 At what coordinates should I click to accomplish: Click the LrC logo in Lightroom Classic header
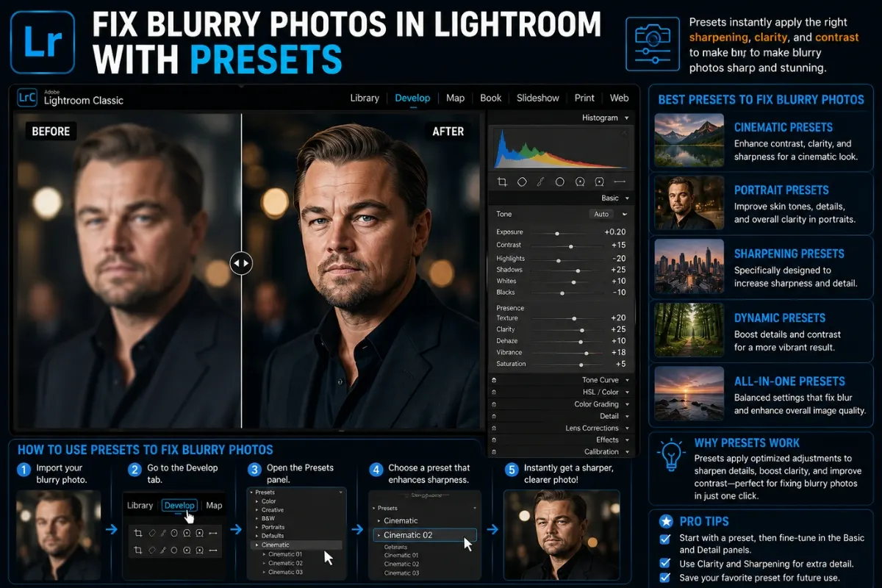(x=27, y=98)
